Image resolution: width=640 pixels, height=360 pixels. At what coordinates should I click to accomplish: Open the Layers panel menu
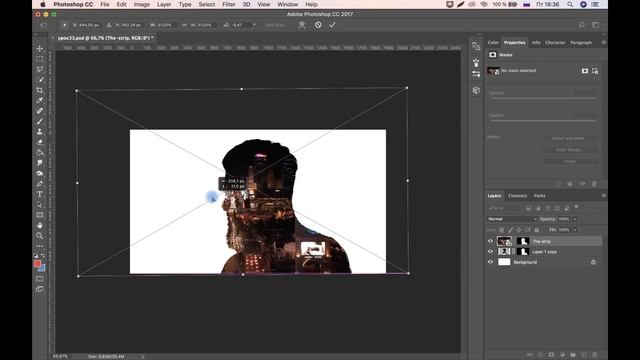604,196
